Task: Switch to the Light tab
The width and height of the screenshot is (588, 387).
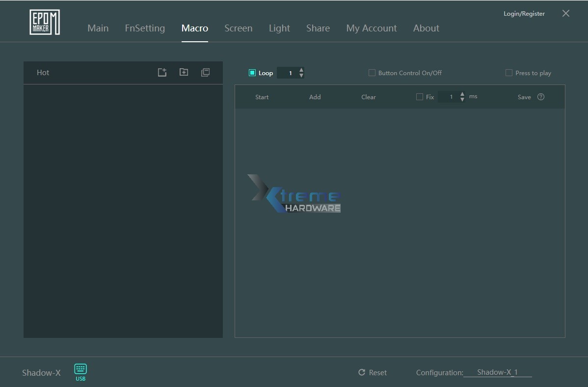Action: pyautogui.click(x=279, y=28)
